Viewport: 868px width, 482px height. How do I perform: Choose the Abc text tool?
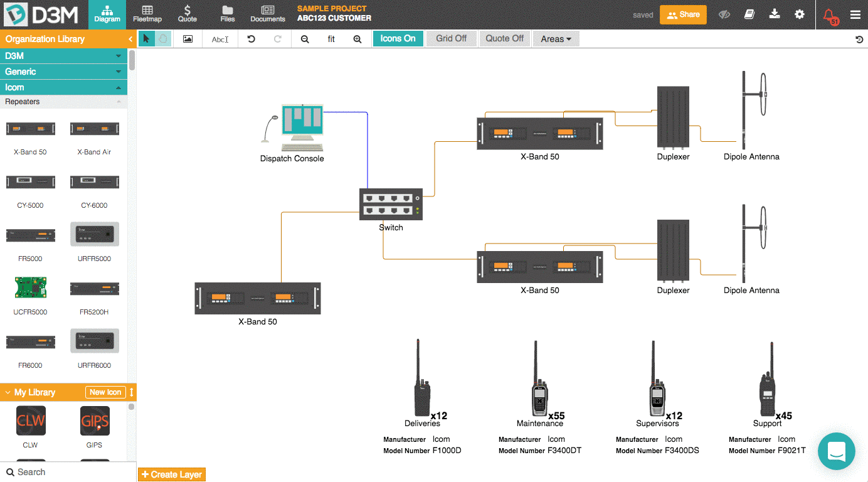pyautogui.click(x=220, y=39)
